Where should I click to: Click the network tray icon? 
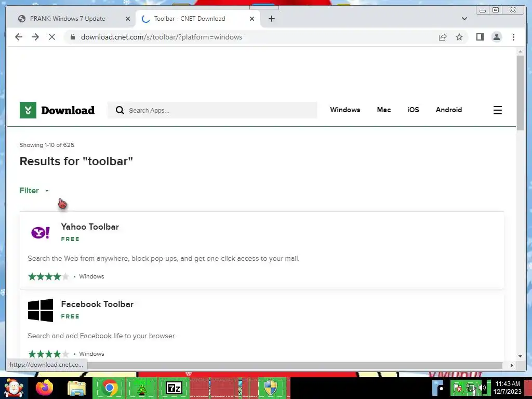(470, 388)
